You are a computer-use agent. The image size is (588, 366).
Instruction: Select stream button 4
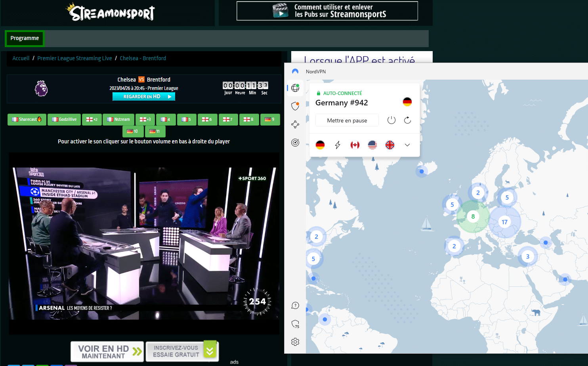(166, 119)
